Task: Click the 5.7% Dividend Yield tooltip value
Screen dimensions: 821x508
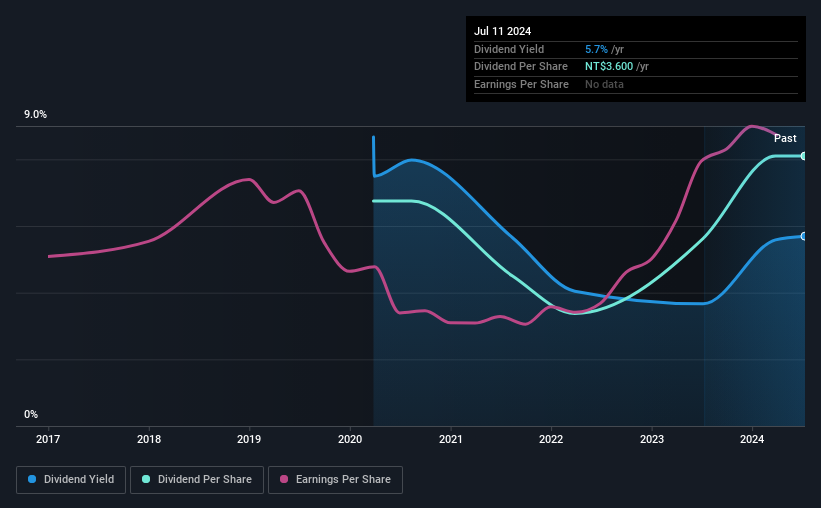Action: [x=596, y=49]
